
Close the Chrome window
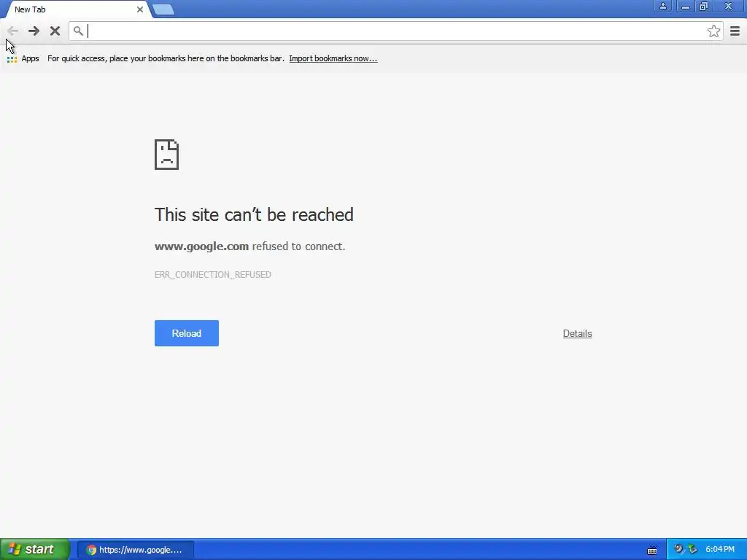point(729,6)
